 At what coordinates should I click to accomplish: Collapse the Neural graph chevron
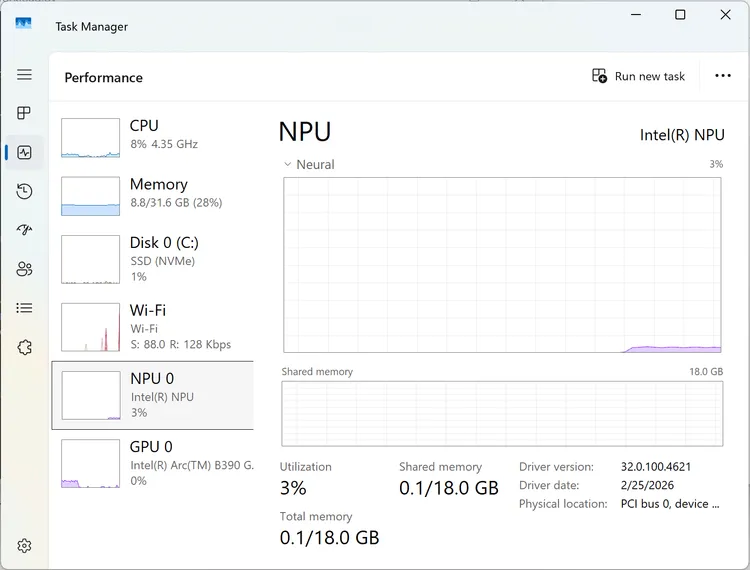287,164
